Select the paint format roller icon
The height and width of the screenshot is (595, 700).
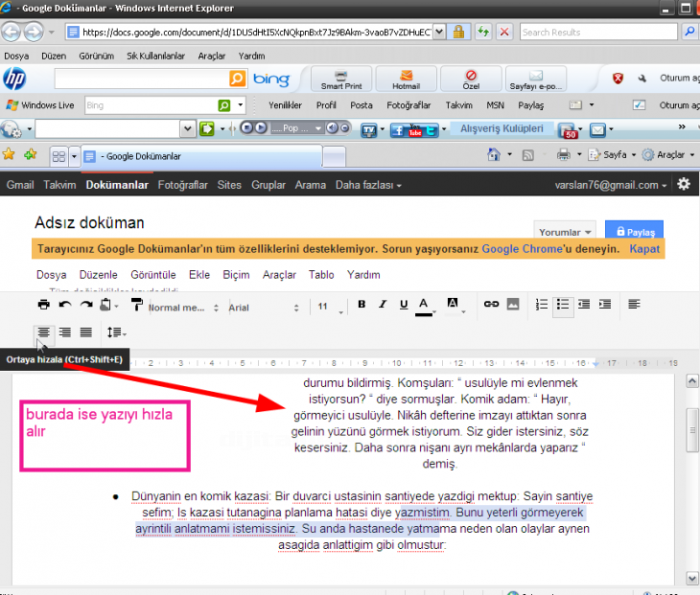135,305
